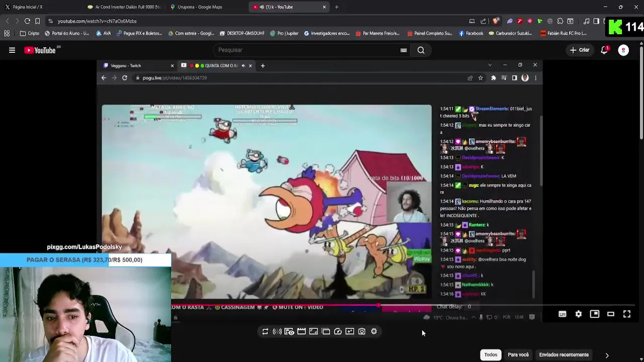644x362 pixels.
Task: Open YouTube player settings gear
Action: coord(579,314)
